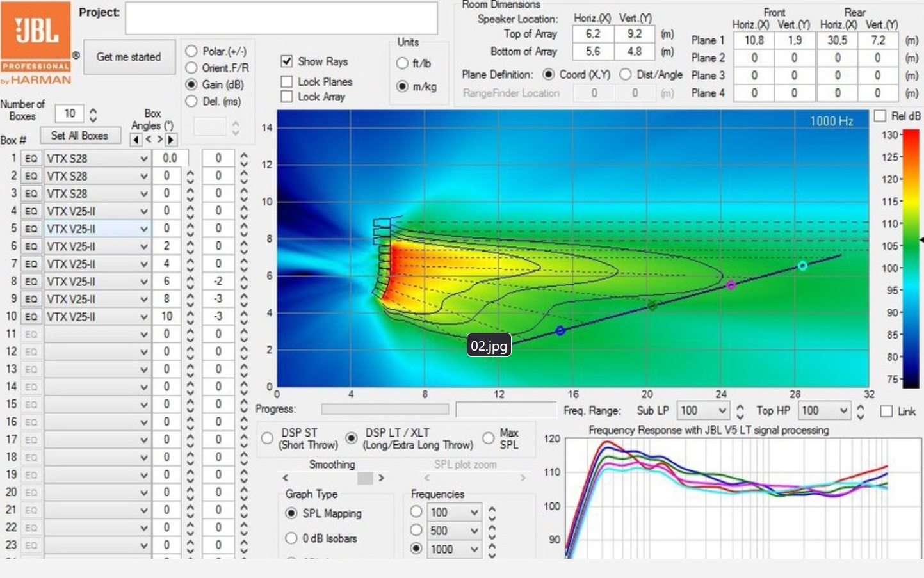Choose the Max SPL option
Screen dimensions: 924x578
(489, 438)
